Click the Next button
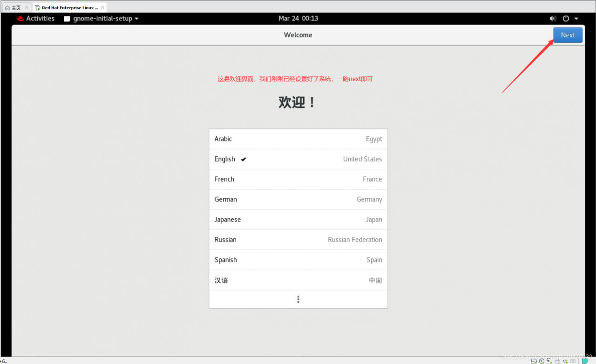Screen dimensions: 596x364 coord(568,35)
